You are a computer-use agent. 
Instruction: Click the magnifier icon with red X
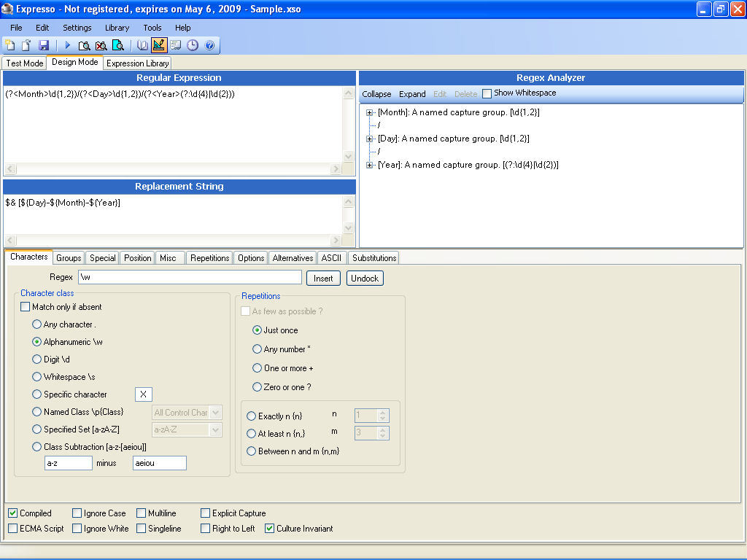101,45
